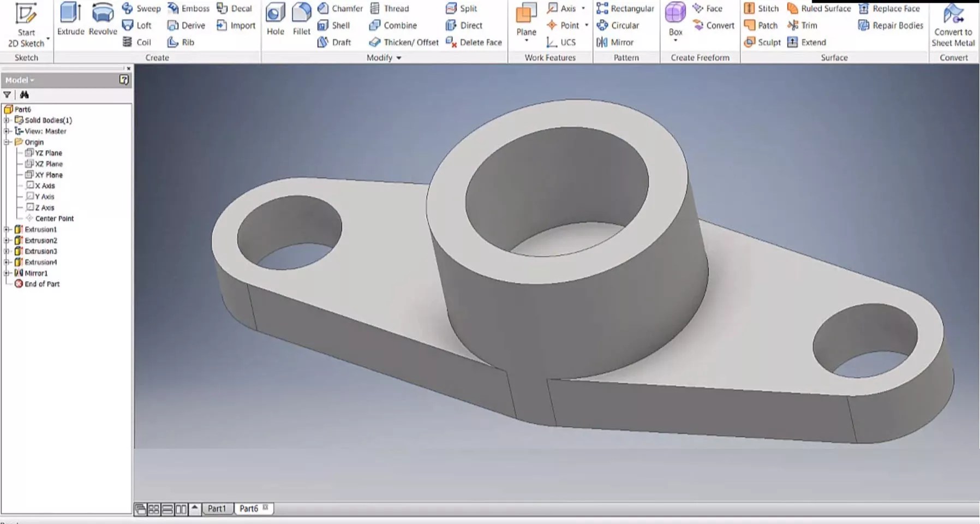The height and width of the screenshot is (524, 980).
Task: Open the Axis dropdown arrow
Action: click(583, 9)
